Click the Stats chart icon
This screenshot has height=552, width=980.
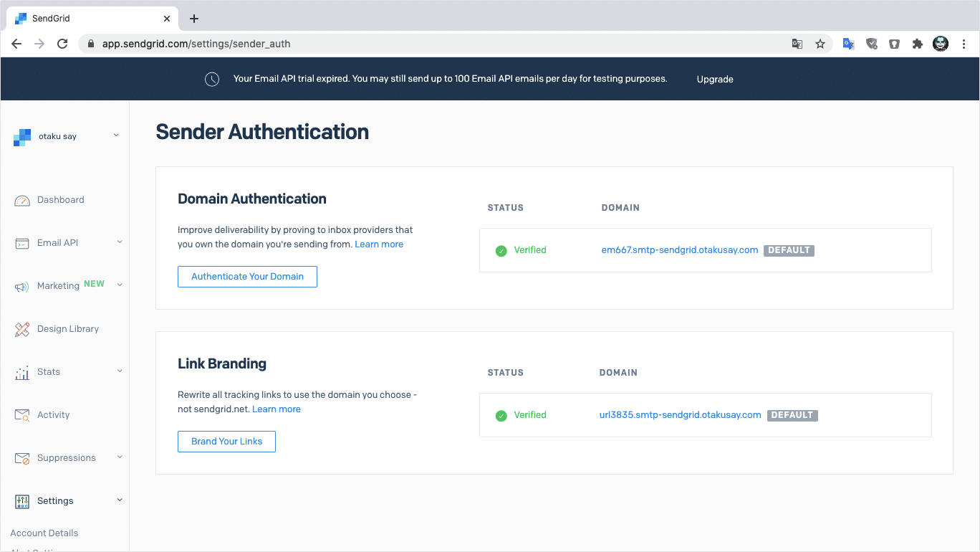(22, 373)
